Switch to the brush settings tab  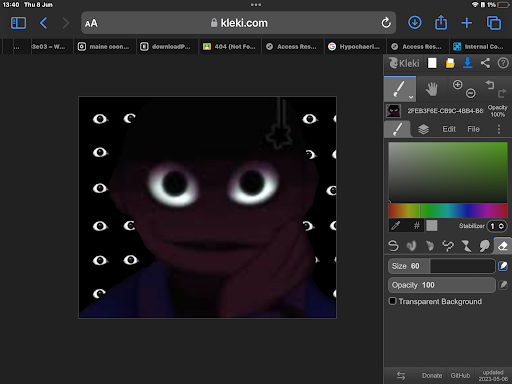[x=397, y=129]
